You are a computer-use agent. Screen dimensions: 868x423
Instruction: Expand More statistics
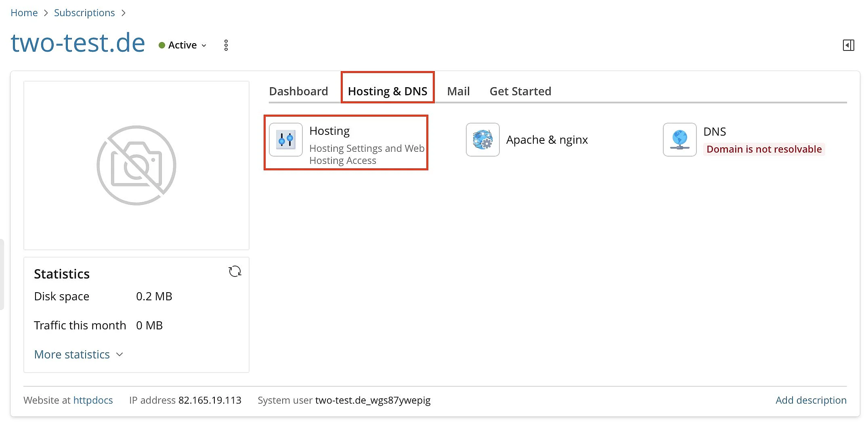tap(79, 354)
